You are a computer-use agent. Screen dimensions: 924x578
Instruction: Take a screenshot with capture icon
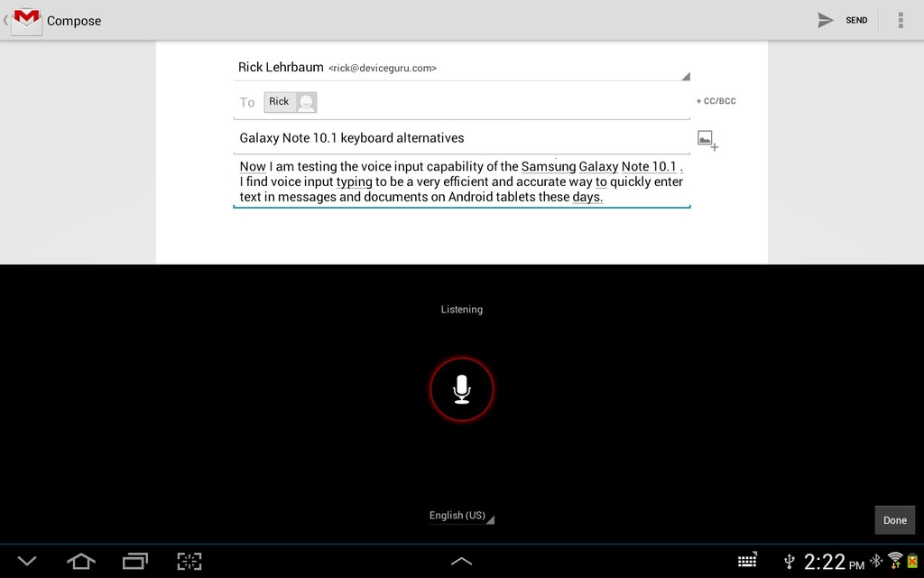click(x=189, y=561)
